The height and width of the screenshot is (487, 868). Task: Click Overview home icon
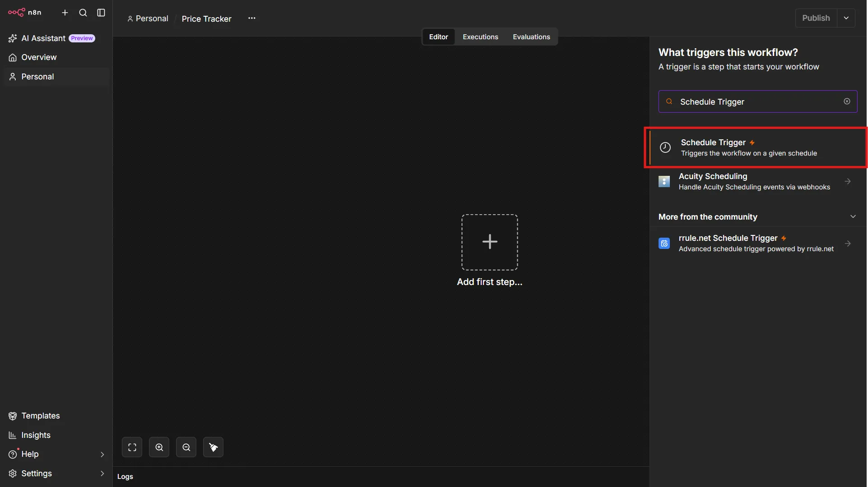[13, 57]
